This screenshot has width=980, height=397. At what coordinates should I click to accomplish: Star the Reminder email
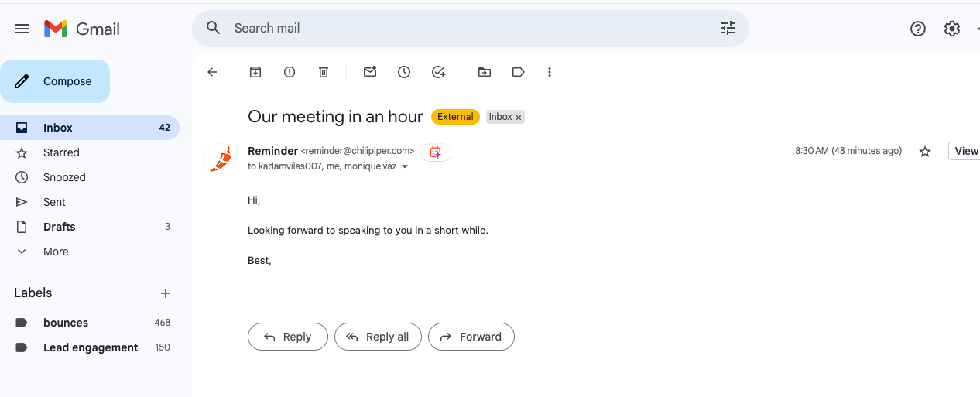click(924, 152)
